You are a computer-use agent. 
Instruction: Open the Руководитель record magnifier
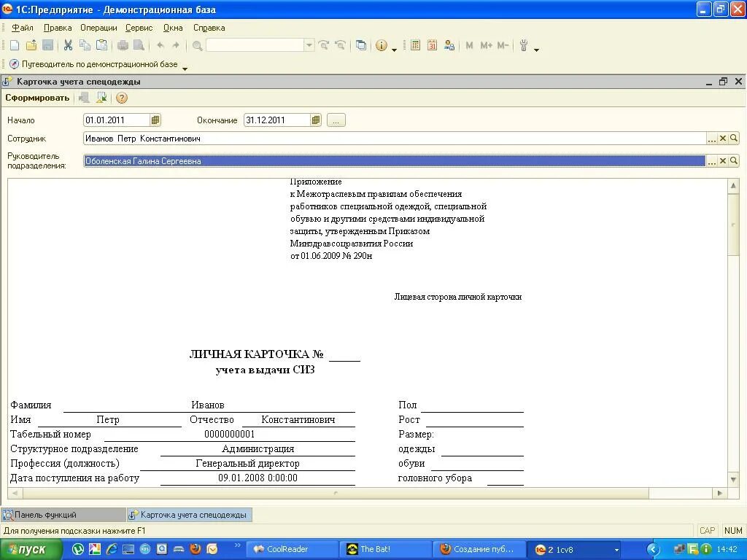click(x=734, y=161)
